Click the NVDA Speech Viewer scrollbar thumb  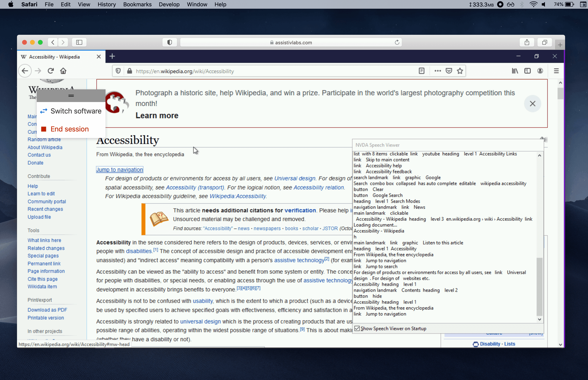[539, 286]
